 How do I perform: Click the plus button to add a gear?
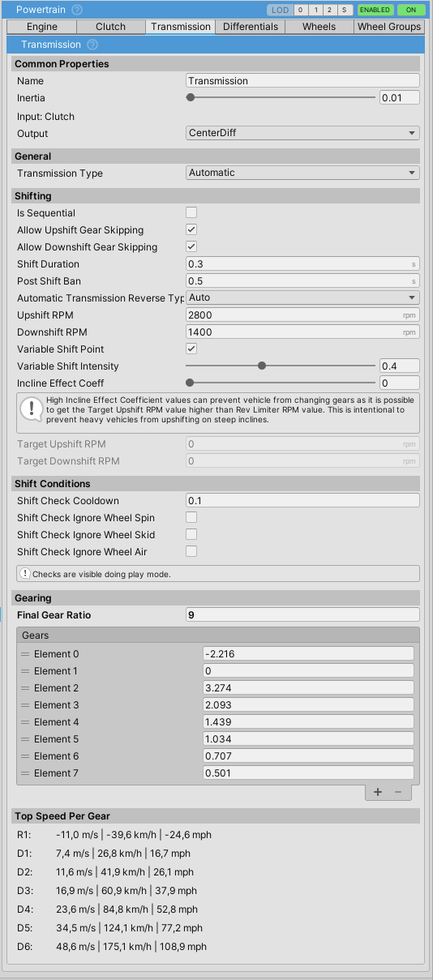tap(378, 792)
